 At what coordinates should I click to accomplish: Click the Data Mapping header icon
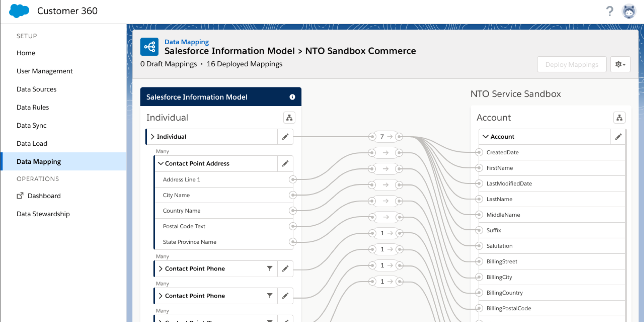[149, 47]
